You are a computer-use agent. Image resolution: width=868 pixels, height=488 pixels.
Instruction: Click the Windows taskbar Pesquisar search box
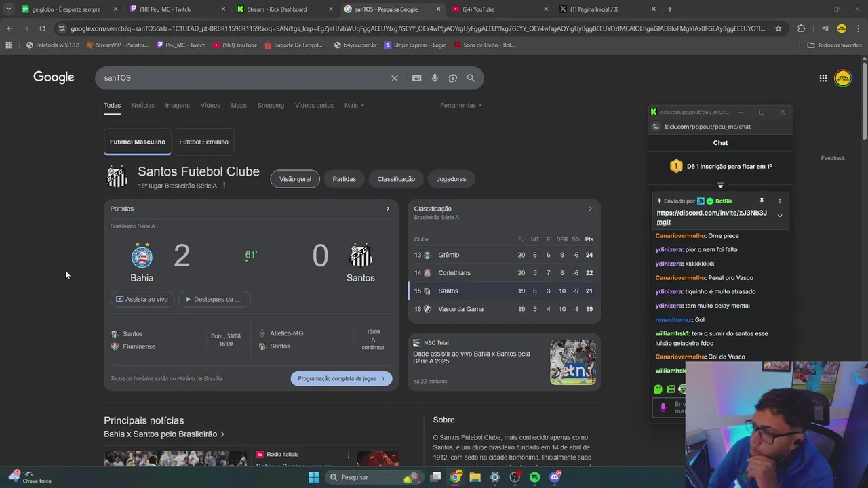(373, 477)
